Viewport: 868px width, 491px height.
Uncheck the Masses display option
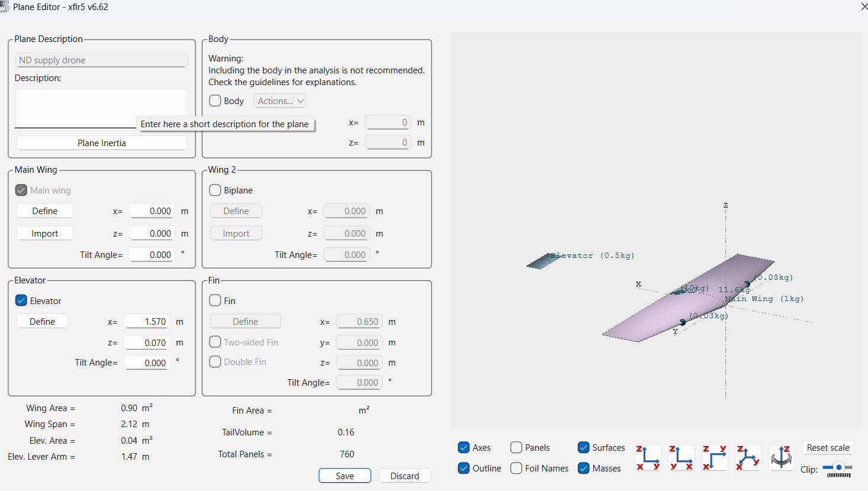point(583,469)
